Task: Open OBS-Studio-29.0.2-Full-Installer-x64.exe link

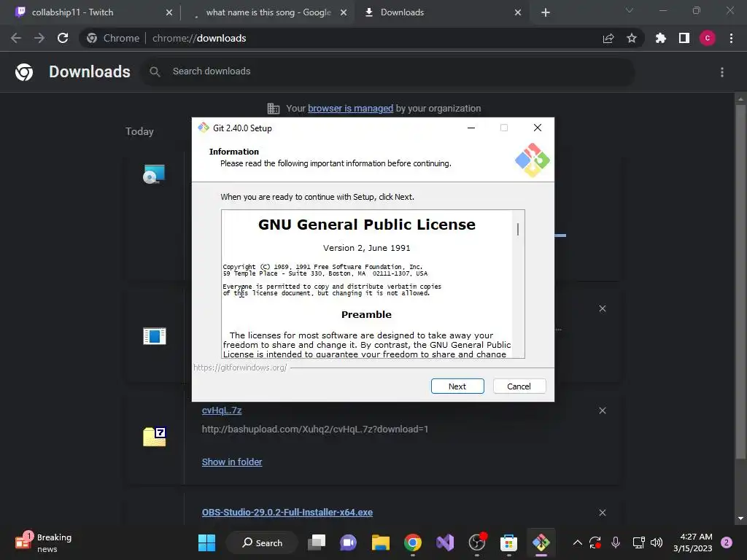Action: [287, 512]
